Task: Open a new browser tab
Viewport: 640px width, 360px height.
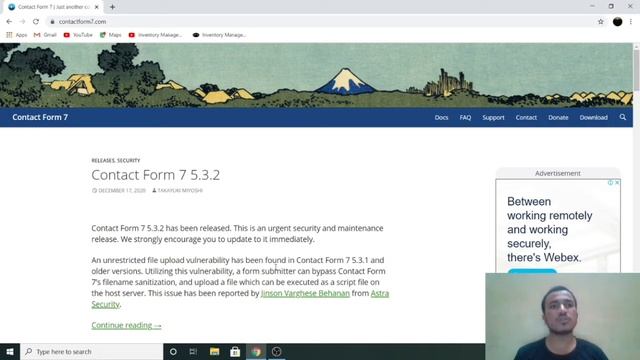Action: click(x=112, y=7)
